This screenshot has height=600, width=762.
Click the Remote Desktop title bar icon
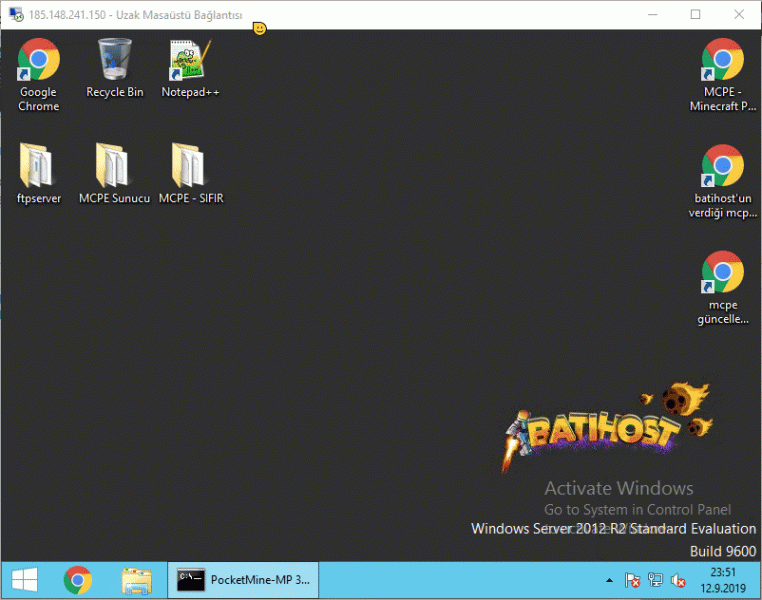point(16,15)
